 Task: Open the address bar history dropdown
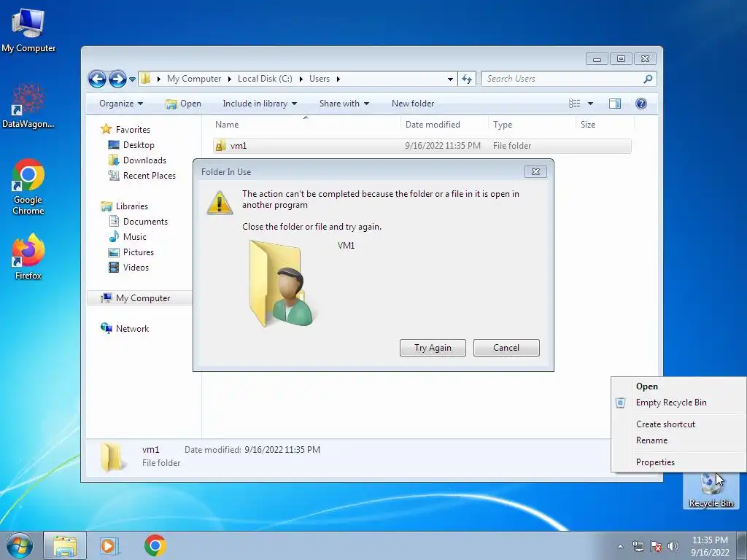tap(450, 79)
